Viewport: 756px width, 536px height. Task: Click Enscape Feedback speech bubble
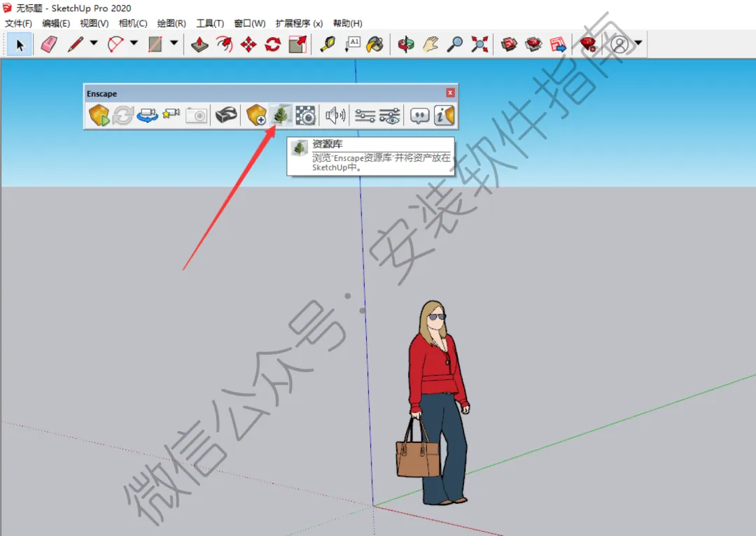point(419,115)
